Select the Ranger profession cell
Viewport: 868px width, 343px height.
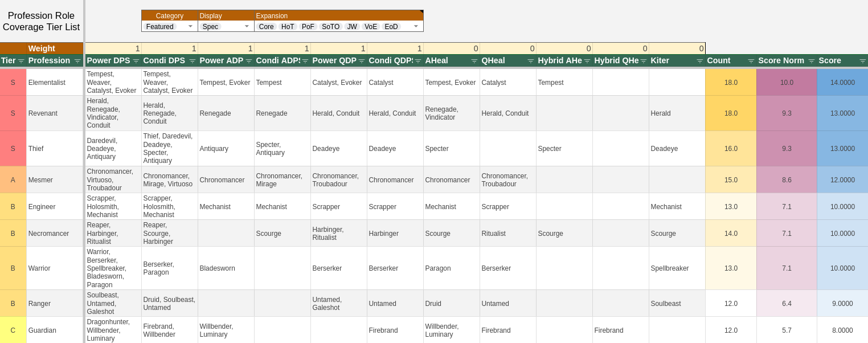click(55, 304)
